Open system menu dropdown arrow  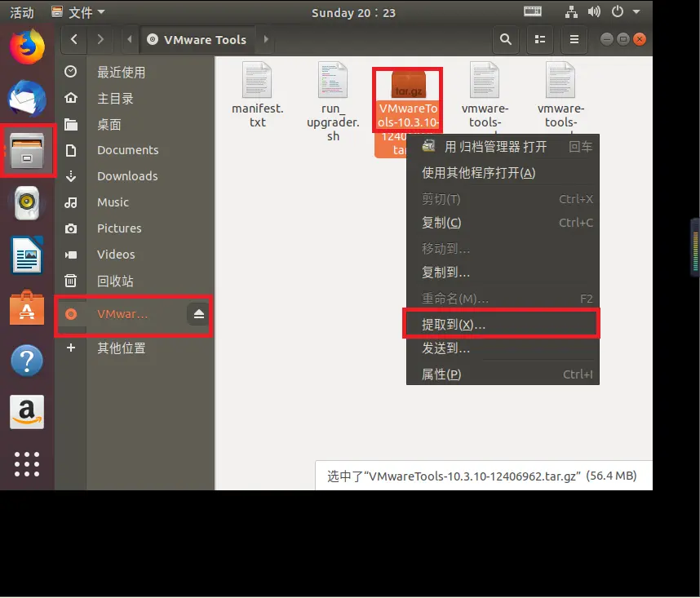(636, 12)
